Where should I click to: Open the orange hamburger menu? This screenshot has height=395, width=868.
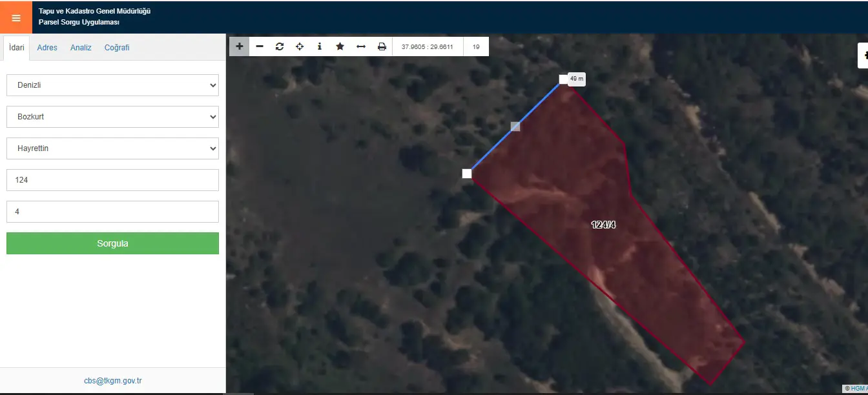(16, 17)
